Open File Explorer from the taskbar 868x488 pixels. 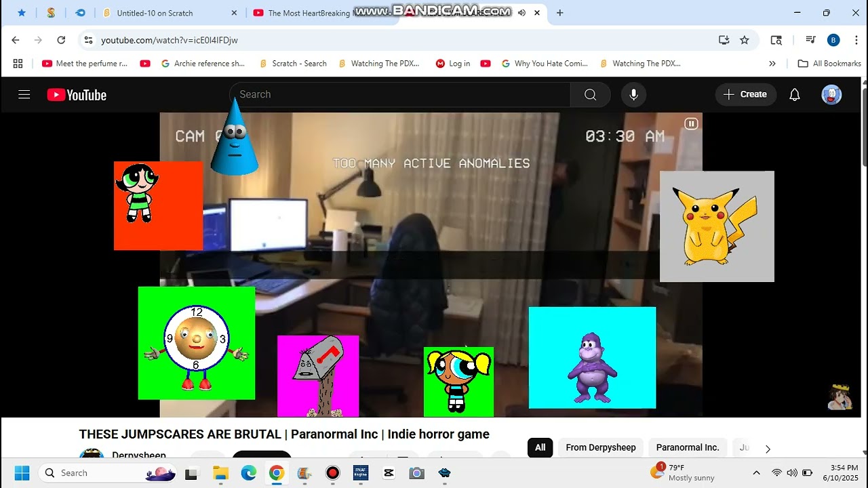tap(220, 473)
